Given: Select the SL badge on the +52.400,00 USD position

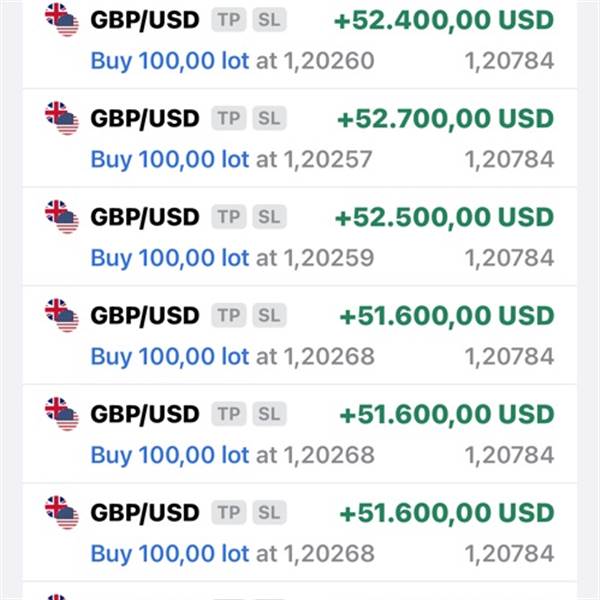Looking at the screenshot, I should pyautogui.click(x=269, y=20).
